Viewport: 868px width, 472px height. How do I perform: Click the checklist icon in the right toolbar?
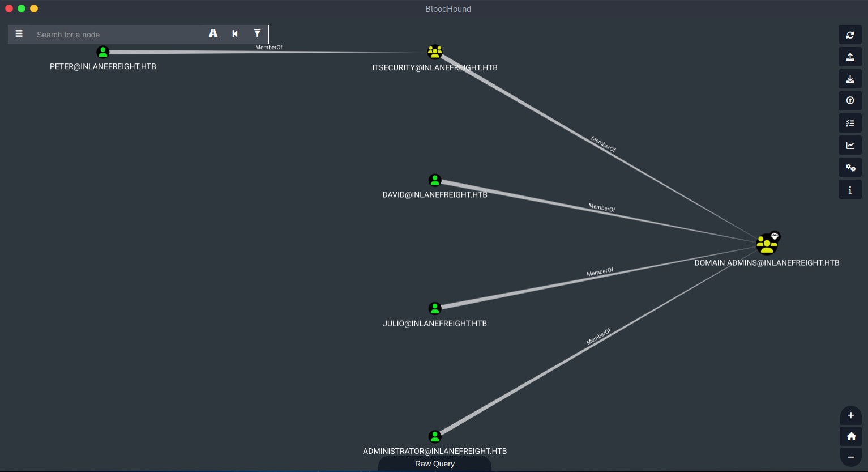(850, 123)
